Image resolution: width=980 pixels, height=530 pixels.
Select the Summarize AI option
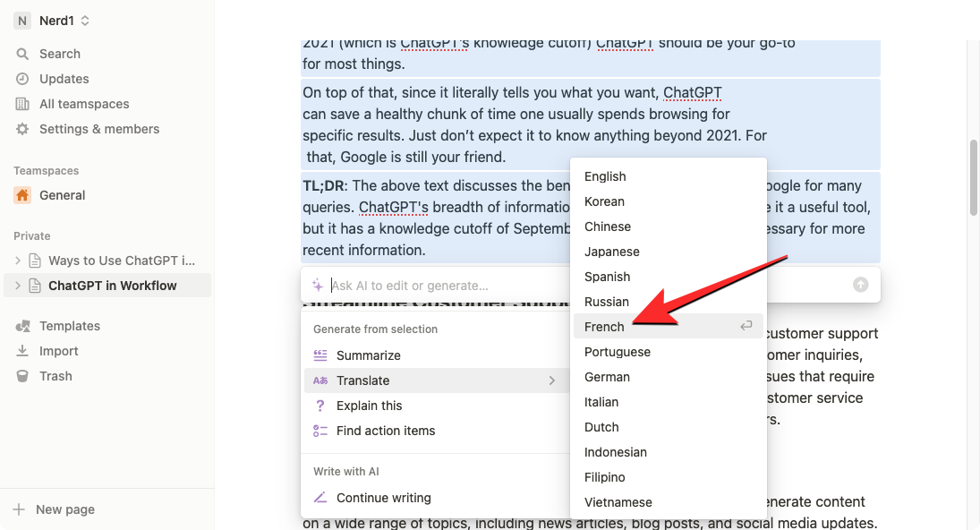coord(368,355)
